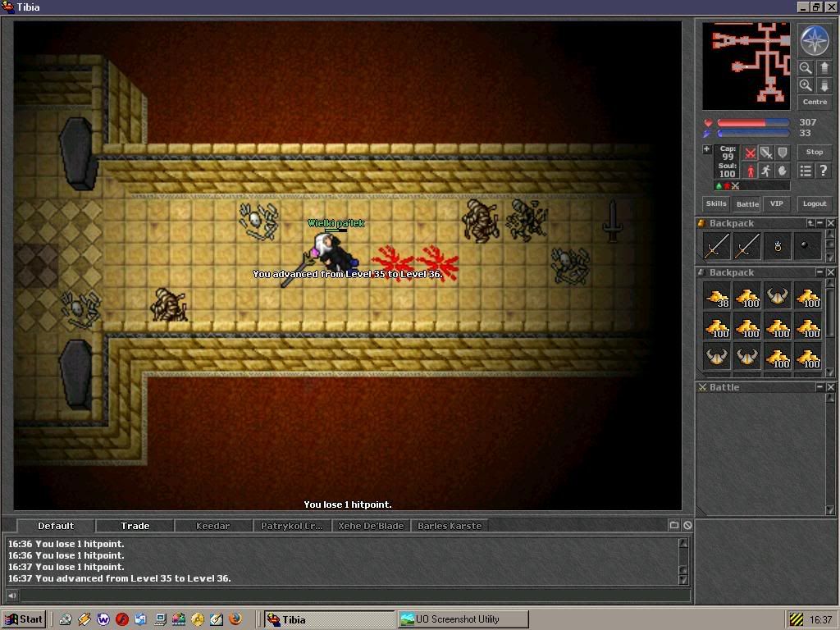The height and width of the screenshot is (630, 840).
Task: Select the horned helmet in top row
Action: 778,296
